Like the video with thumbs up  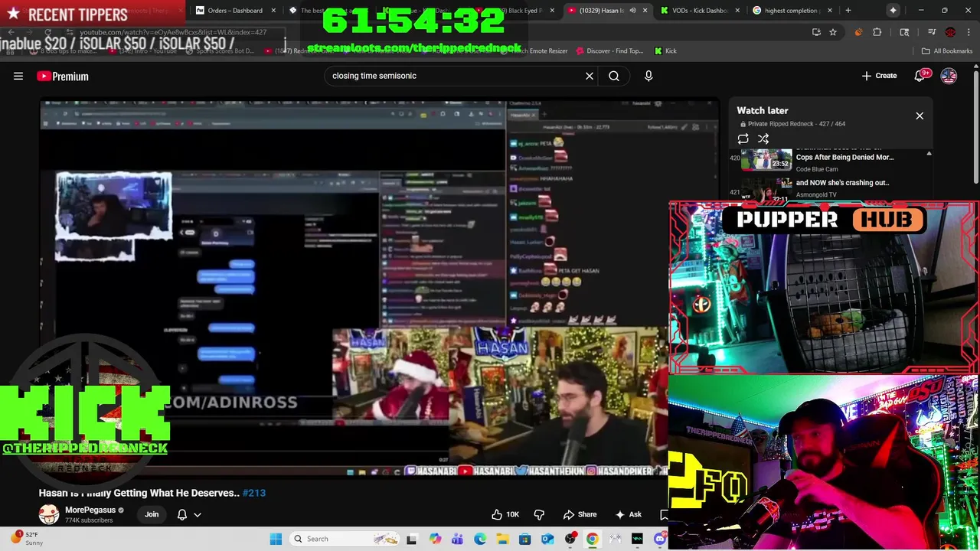click(x=505, y=514)
